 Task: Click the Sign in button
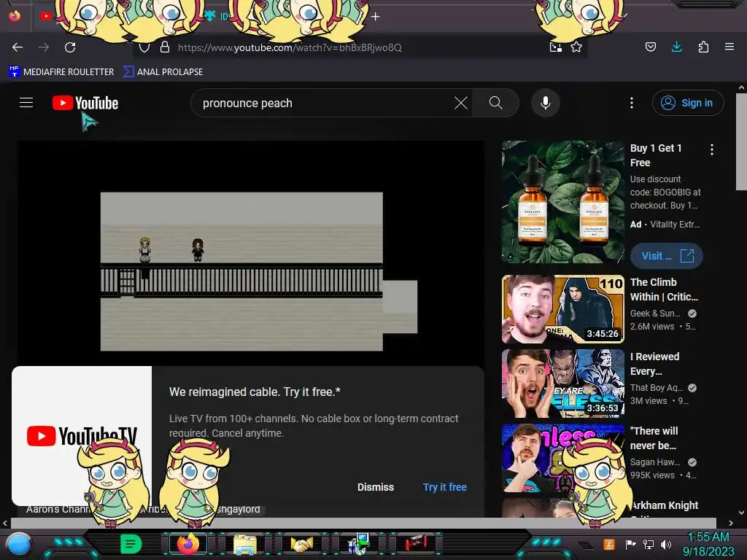point(688,103)
